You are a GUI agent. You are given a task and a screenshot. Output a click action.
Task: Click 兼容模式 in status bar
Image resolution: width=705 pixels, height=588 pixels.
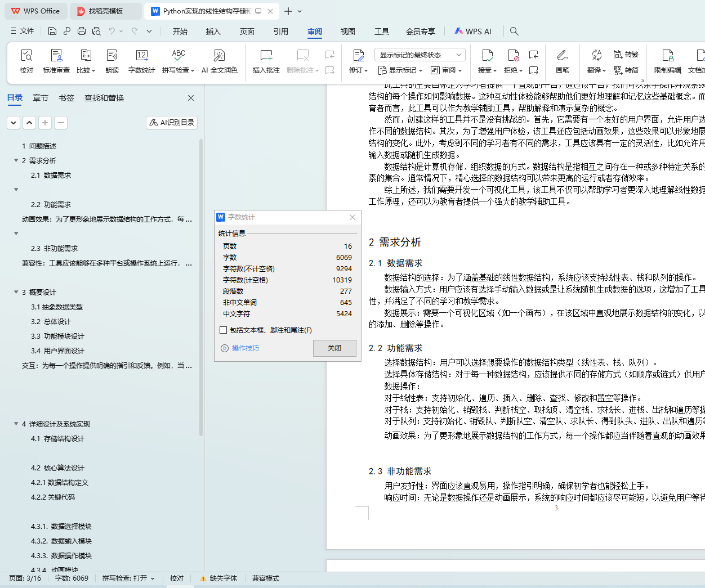point(266,578)
